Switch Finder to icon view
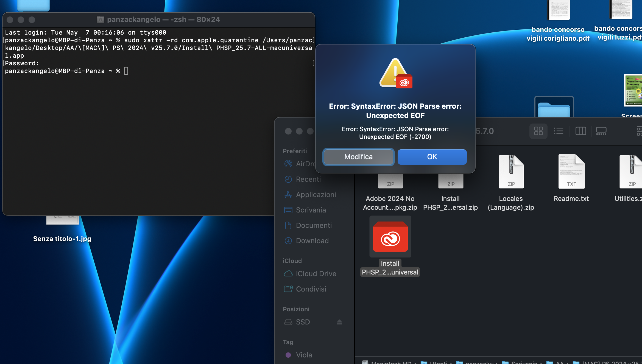 [538, 131]
